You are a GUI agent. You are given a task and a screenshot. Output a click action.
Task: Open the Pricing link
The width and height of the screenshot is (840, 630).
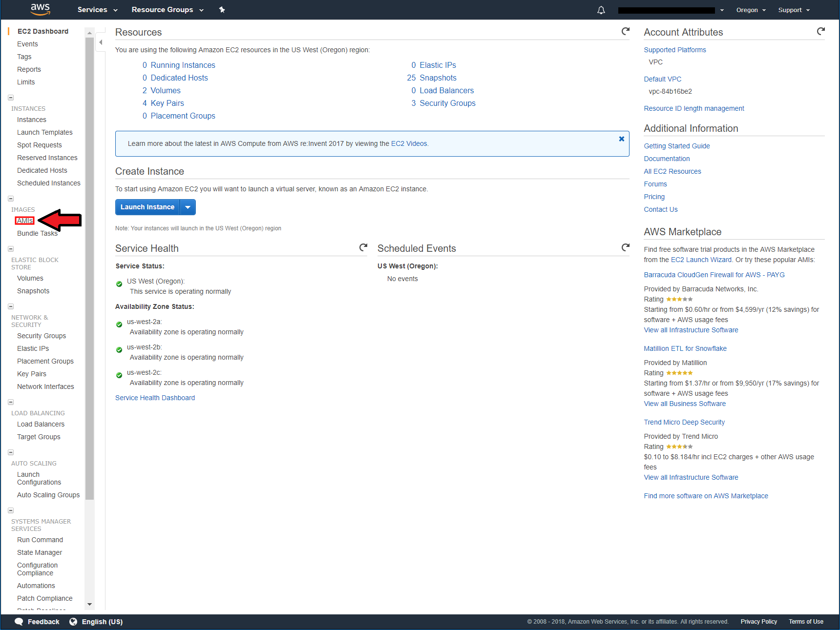[654, 197]
